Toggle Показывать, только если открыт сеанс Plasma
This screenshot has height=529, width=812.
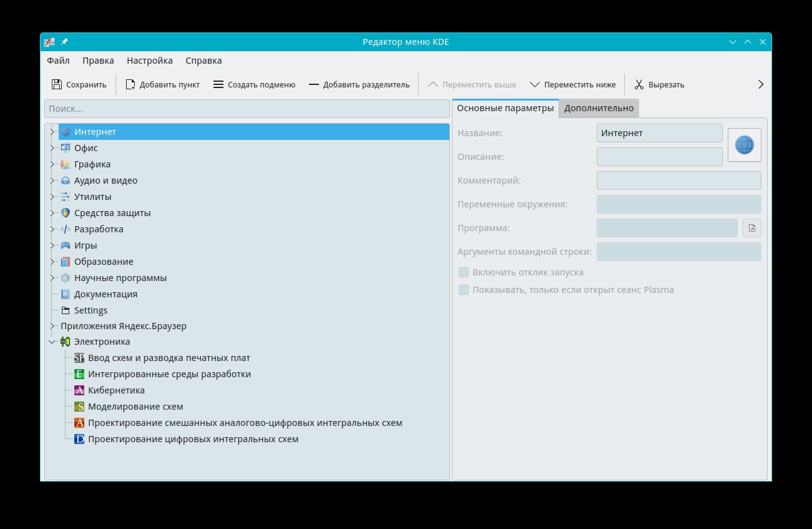point(464,290)
